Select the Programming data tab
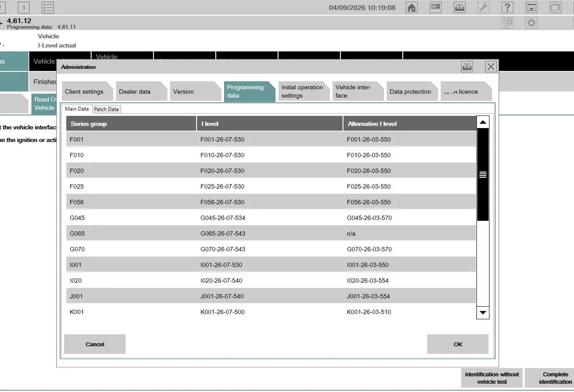The image size is (574, 392). [249, 91]
